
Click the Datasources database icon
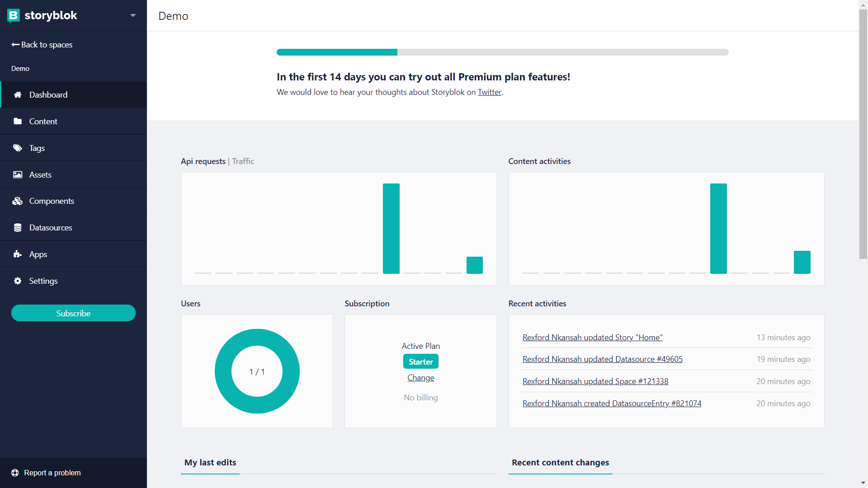[x=18, y=228]
